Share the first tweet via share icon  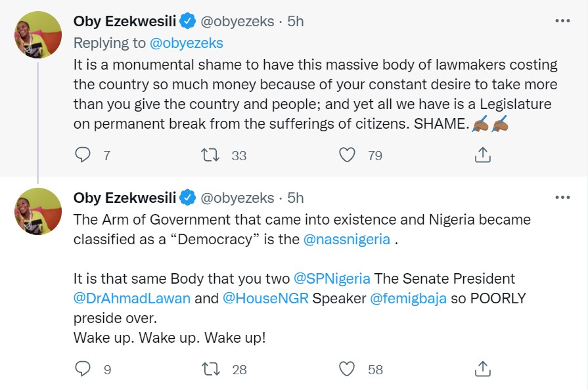click(x=482, y=155)
